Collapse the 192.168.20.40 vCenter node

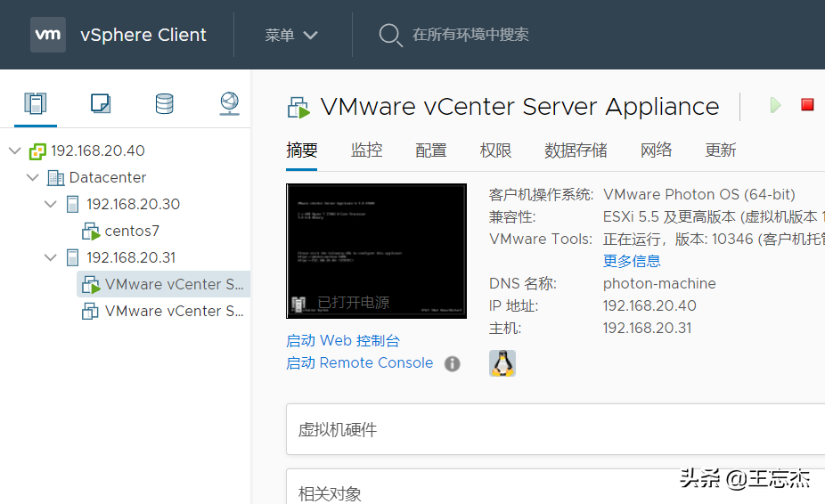pyautogui.click(x=15, y=151)
